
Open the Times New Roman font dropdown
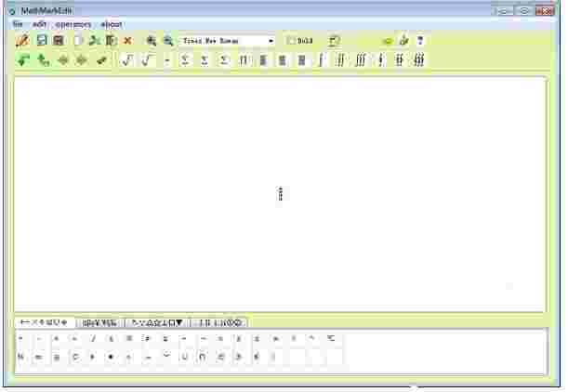227,41
